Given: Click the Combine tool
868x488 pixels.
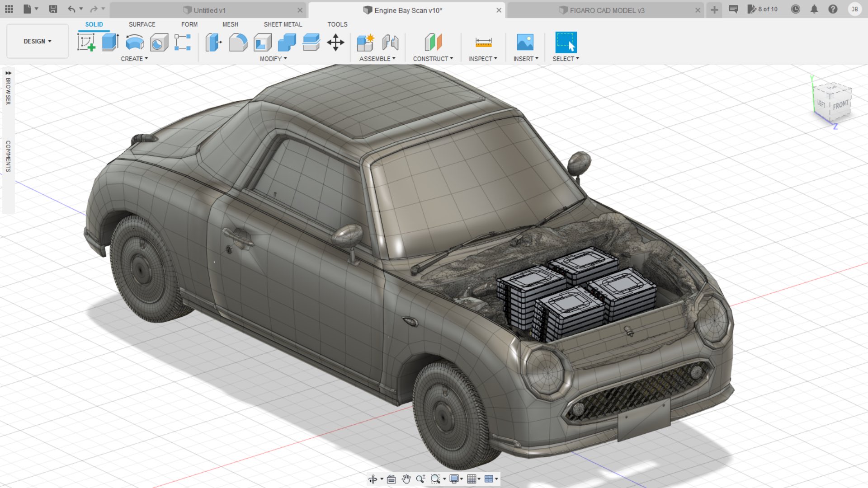Looking at the screenshot, I should (x=287, y=42).
